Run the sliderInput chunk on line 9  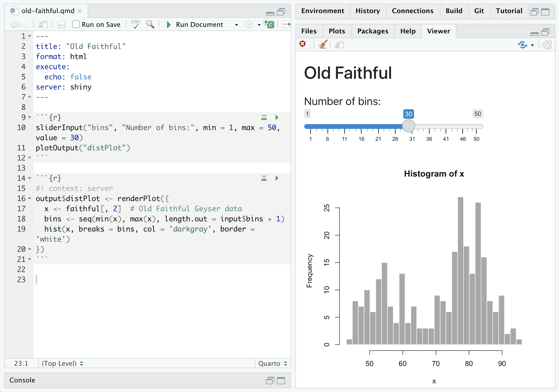pos(277,117)
